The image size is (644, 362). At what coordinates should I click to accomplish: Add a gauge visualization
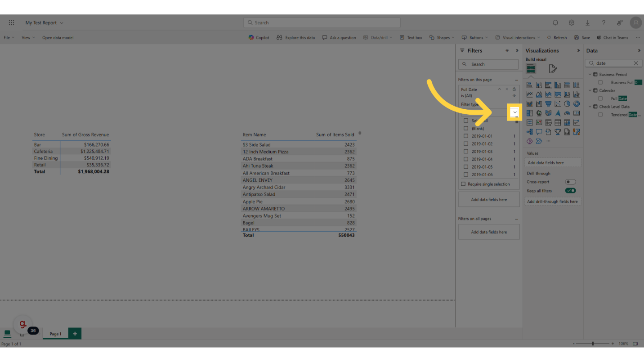tap(567, 113)
